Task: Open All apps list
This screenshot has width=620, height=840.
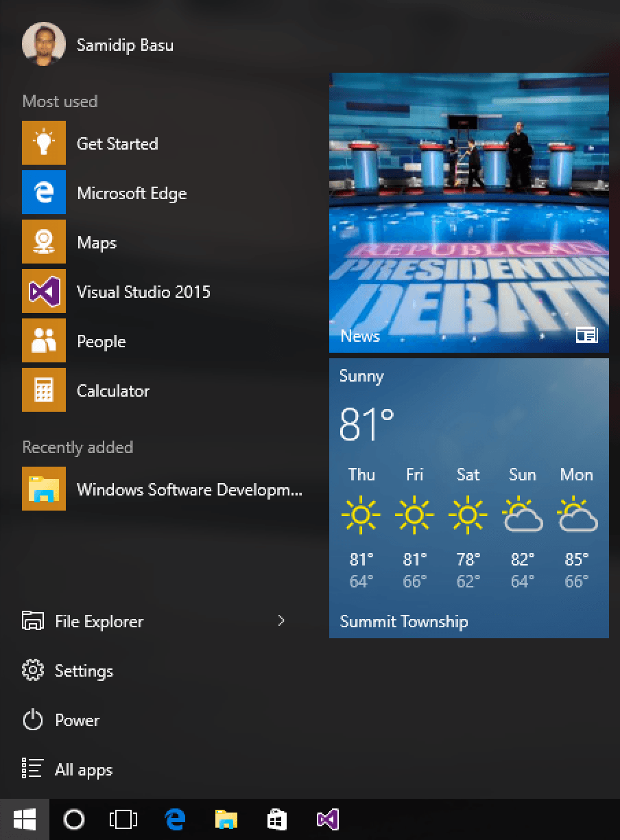Action: (83, 769)
